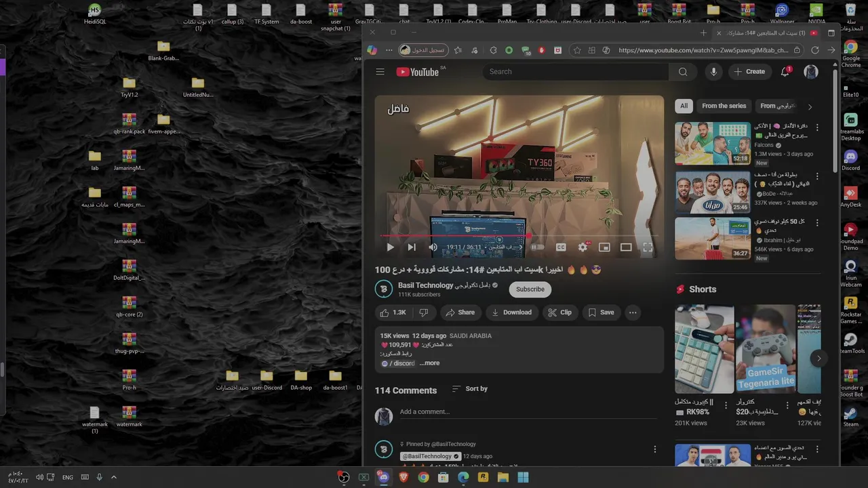Open the Clip tool

pos(560,312)
